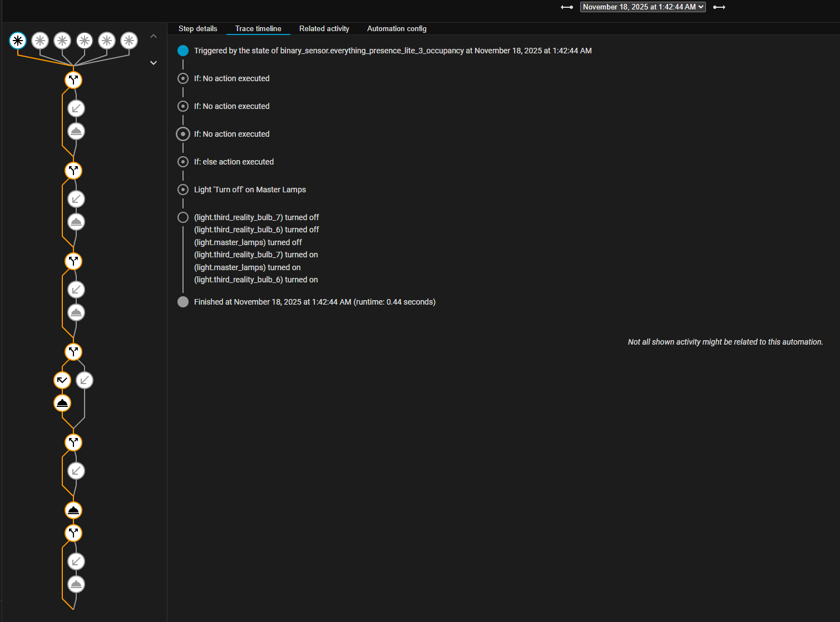Click 'Not all shown activity might be related' note
840x622 pixels.
[725, 342]
